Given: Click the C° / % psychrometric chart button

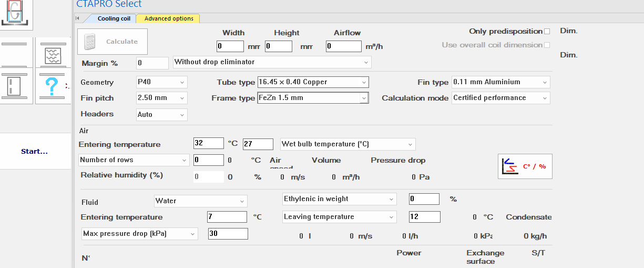Looking at the screenshot, I should tap(525, 166).
